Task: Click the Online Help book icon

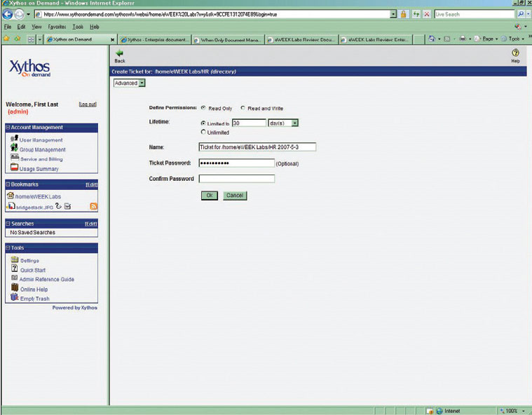Action: (14, 288)
